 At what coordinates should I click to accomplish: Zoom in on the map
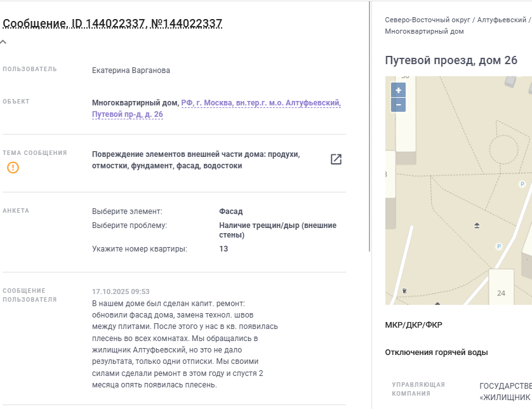[x=398, y=91]
